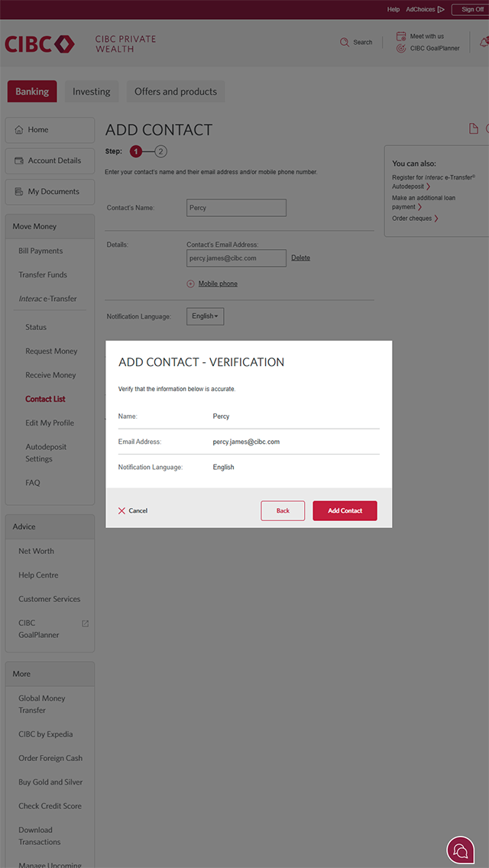This screenshot has height=868, width=489.
Task: Click the external link icon beside CIBC GoalPlanner
Action: coord(86,623)
